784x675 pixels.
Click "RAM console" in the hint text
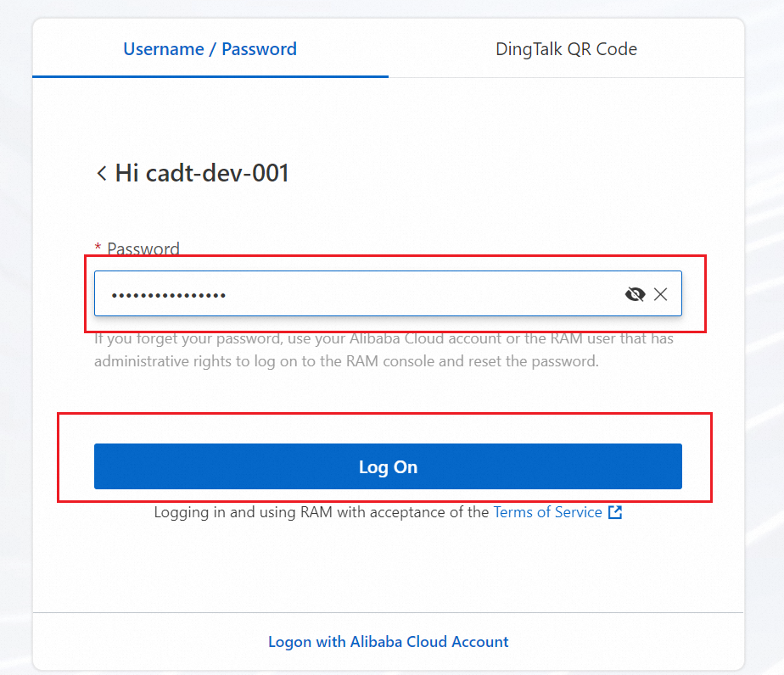coord(406,361)
